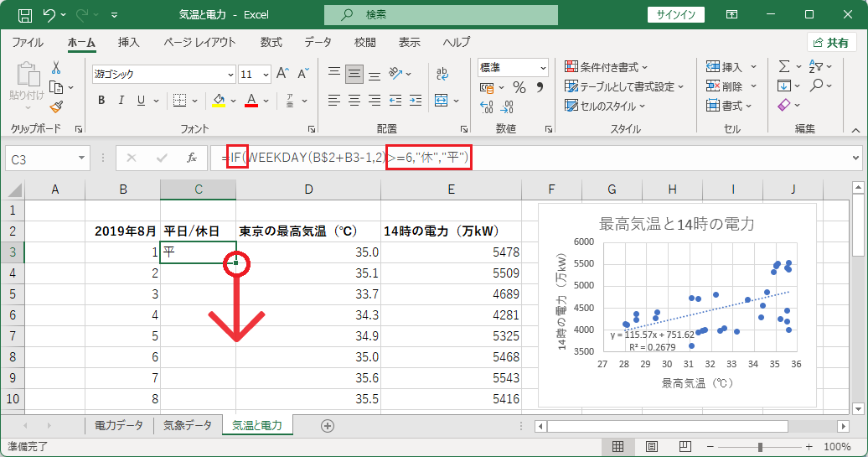The width and height of the screenshot is (868, 457).
Task: Open the 電力データ sheet tab
Action: tap(118, 425)
